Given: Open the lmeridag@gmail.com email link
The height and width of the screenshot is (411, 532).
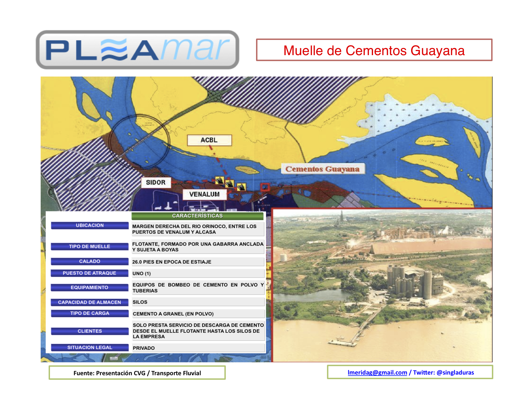Looking at the screenshot, I should pos(377,373).
